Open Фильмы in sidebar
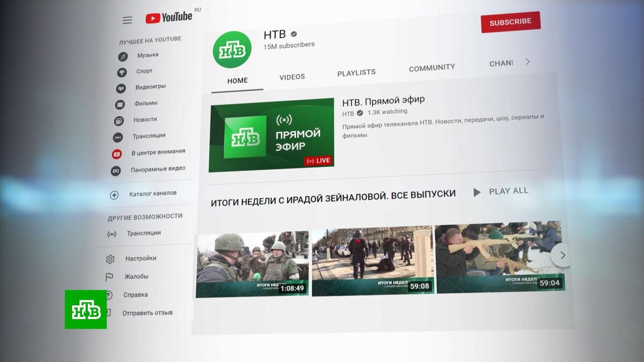Image resolution: width=644 pixels, height=362 pixels. [x=146, y=104]
